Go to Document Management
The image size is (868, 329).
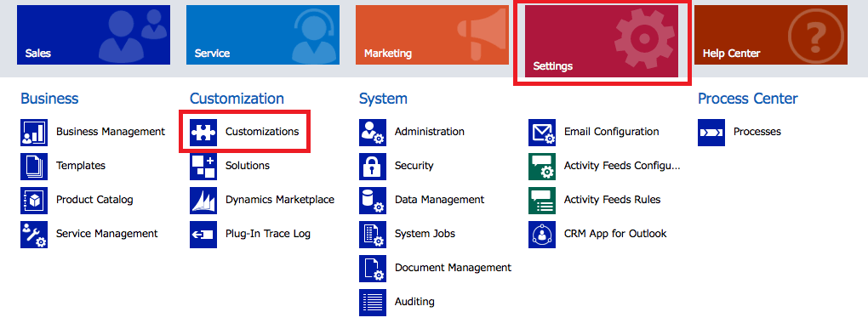pyautogui.click(x=453, y=268)
